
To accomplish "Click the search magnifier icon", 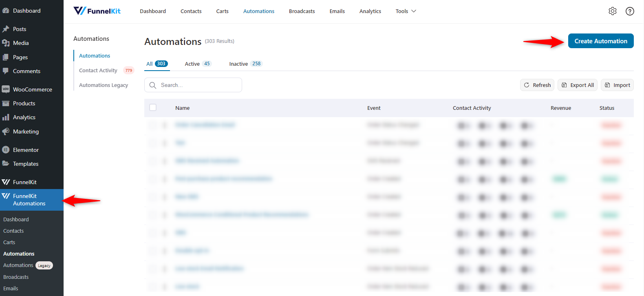I will pyautogui.click(x=153, y=85).
